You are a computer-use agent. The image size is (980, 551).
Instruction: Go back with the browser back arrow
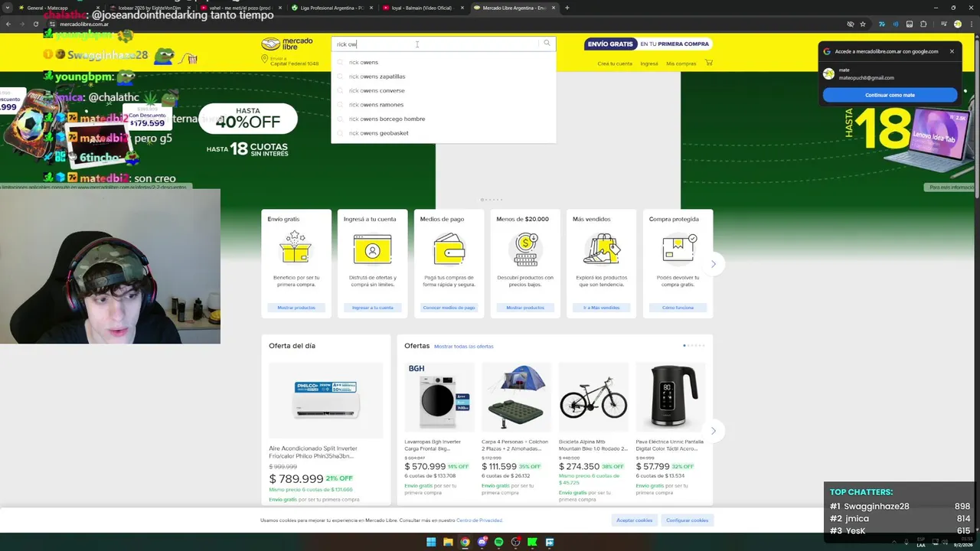pyautogui.click(x=8, y=24)
